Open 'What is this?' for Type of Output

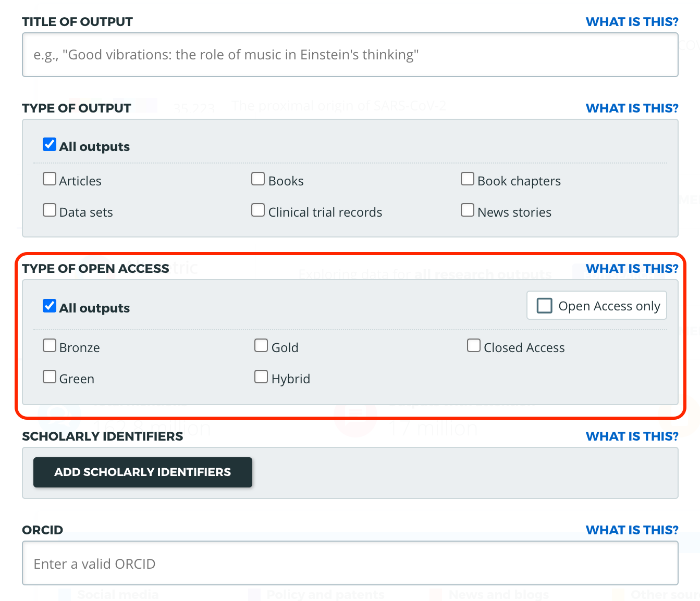point(632,108)
